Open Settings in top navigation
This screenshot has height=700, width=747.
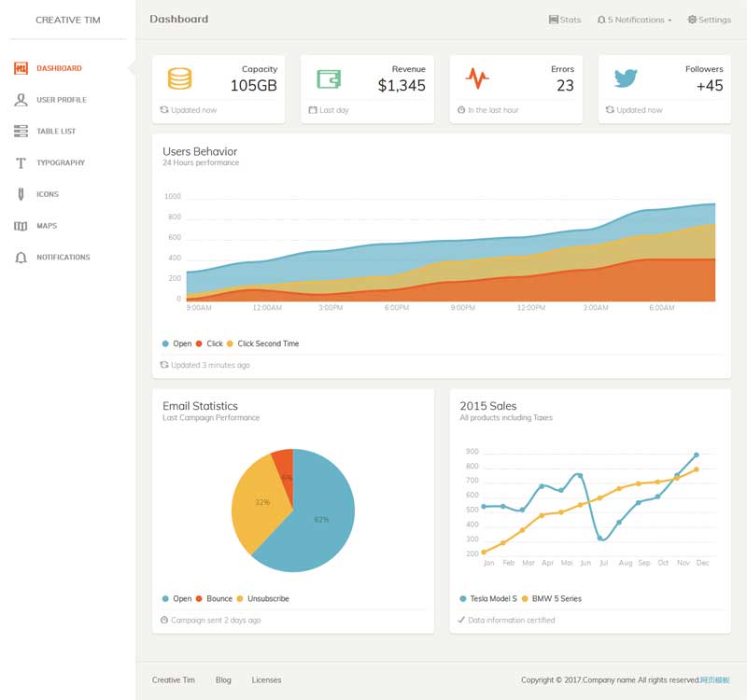click(x=709, y=20)
